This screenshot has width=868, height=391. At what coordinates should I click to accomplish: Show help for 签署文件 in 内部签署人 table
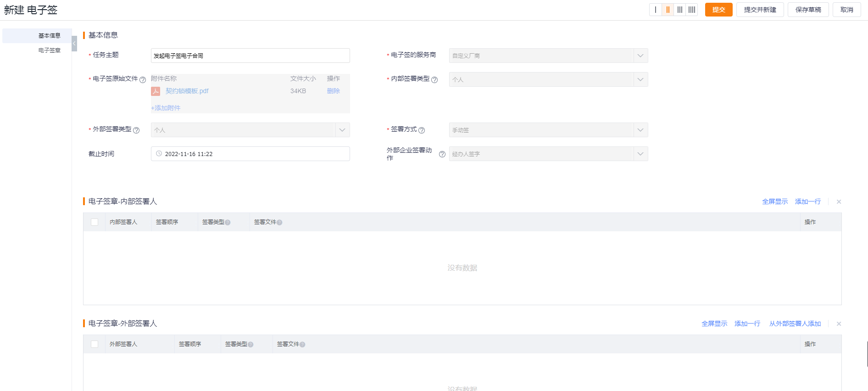click(279, 223)
